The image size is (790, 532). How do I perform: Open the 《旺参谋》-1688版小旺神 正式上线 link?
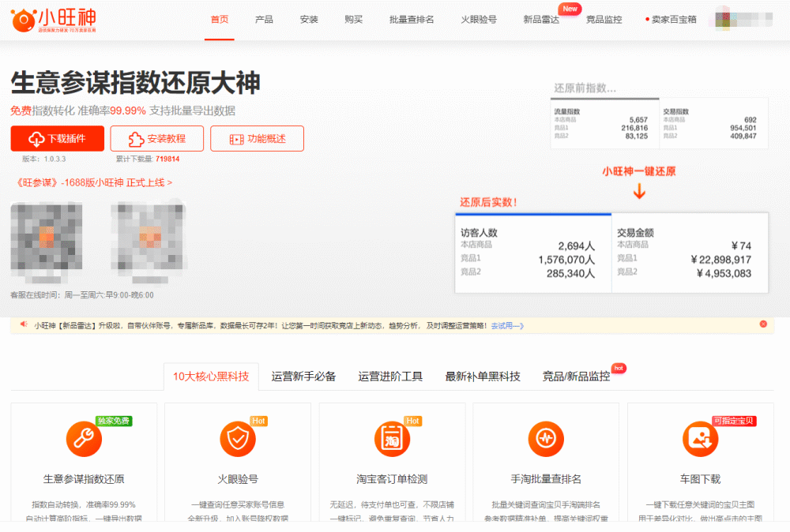(92, 182)
